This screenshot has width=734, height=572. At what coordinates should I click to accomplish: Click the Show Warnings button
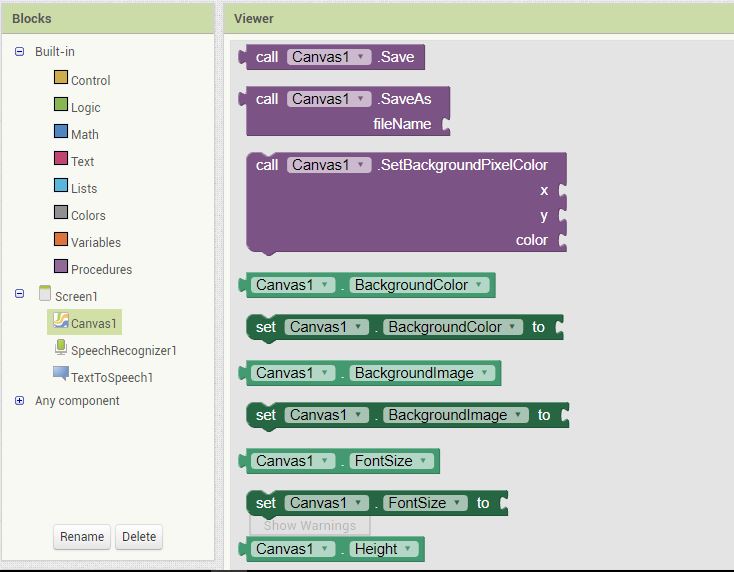[310, 525]
